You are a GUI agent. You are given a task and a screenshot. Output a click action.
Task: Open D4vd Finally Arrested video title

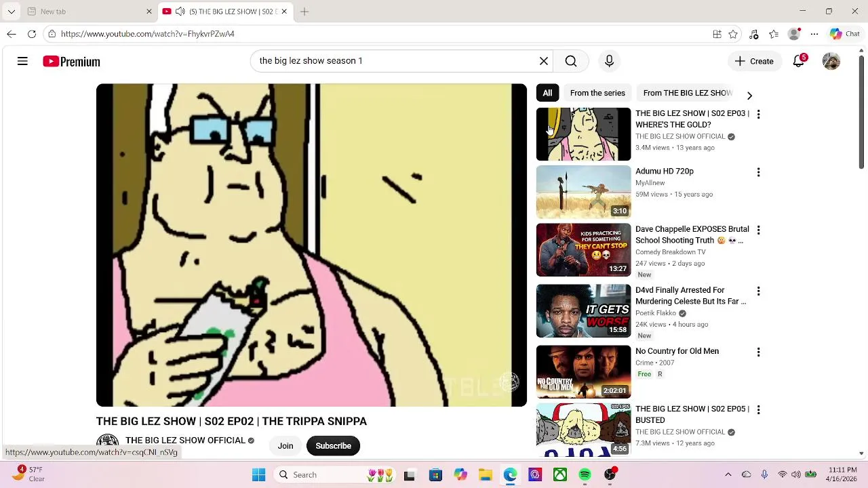690,296
